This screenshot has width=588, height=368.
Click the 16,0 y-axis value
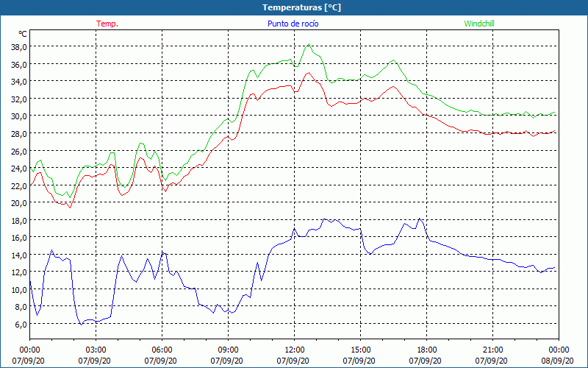(19, 238)
